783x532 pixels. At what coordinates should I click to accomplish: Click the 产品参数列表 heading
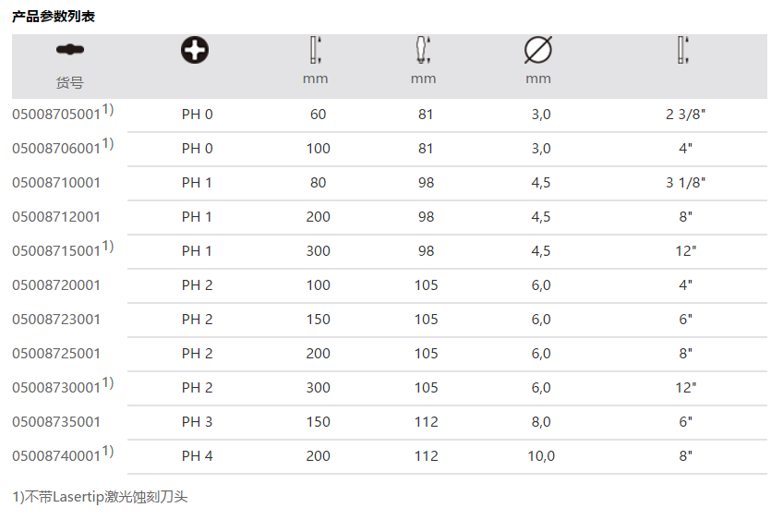(x=53, y=17)
